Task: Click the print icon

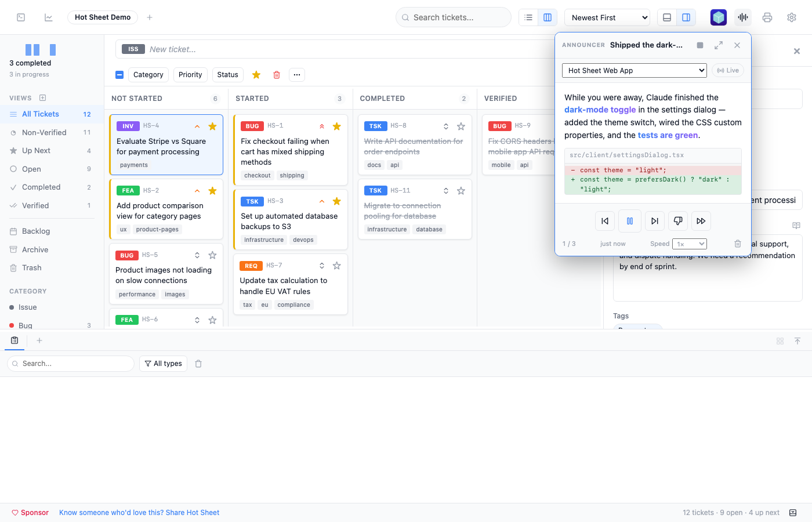Action: (x=767, y=17)
